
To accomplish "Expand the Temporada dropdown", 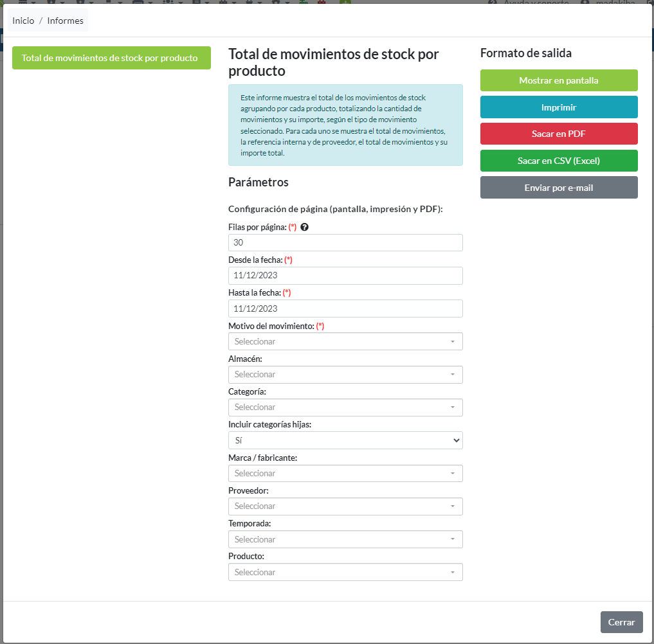I will (x=345, y=539).
